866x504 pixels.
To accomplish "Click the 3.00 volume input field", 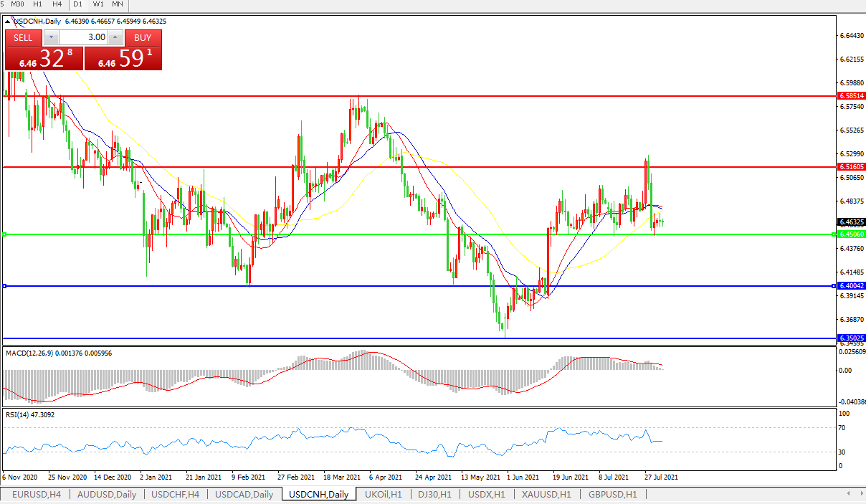I will click(83, 37).
